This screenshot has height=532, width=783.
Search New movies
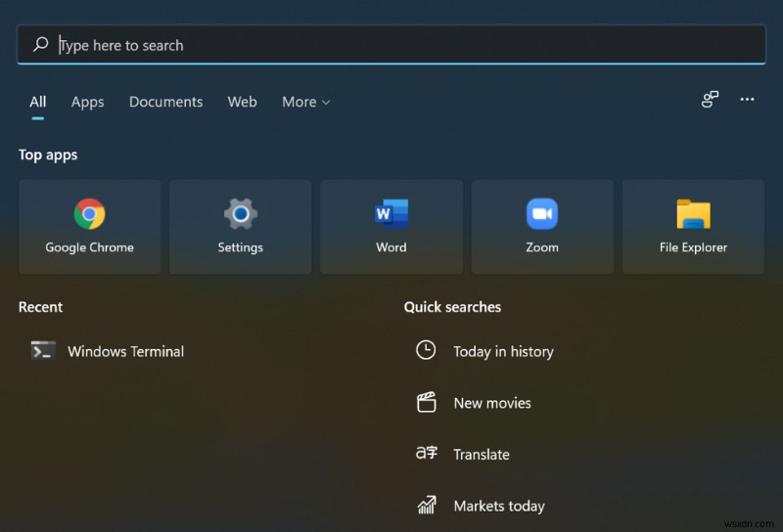coord(492,403)
